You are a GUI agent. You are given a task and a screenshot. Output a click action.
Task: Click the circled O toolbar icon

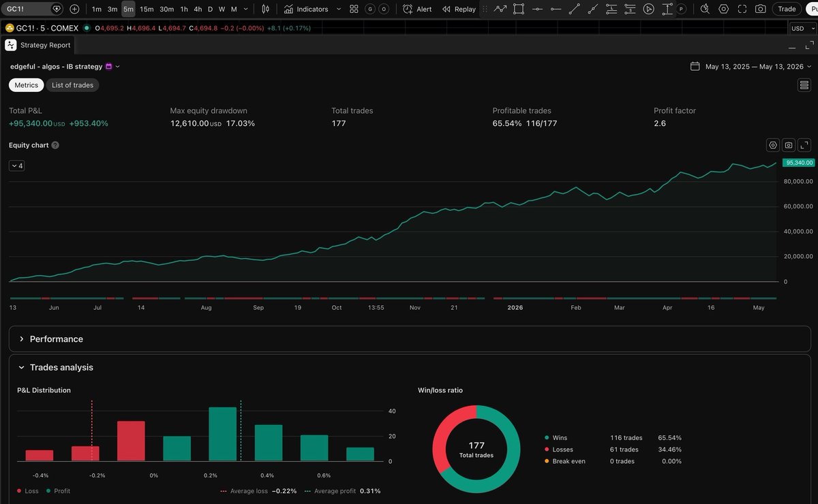tap(384, 9)
